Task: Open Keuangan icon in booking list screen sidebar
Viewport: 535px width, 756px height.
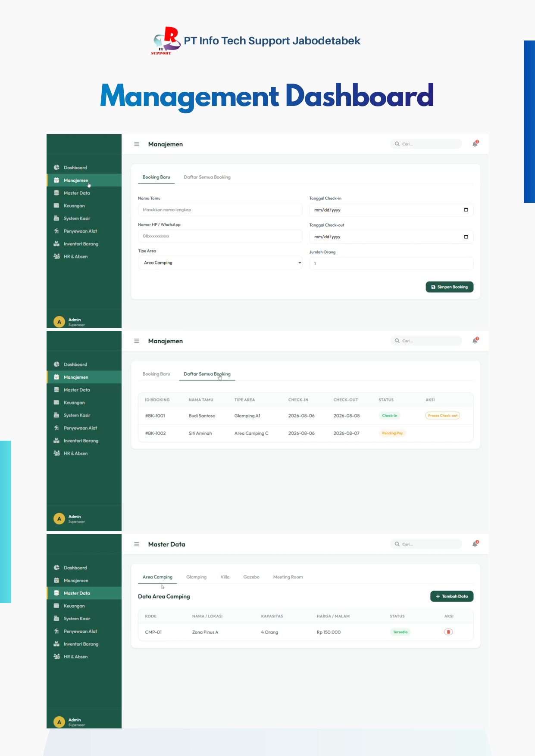Action: pos(56,402)
